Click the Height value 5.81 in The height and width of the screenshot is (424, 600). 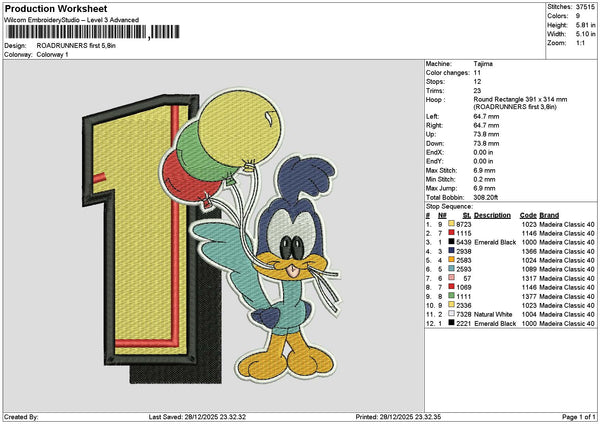click(x=585, y=25)
